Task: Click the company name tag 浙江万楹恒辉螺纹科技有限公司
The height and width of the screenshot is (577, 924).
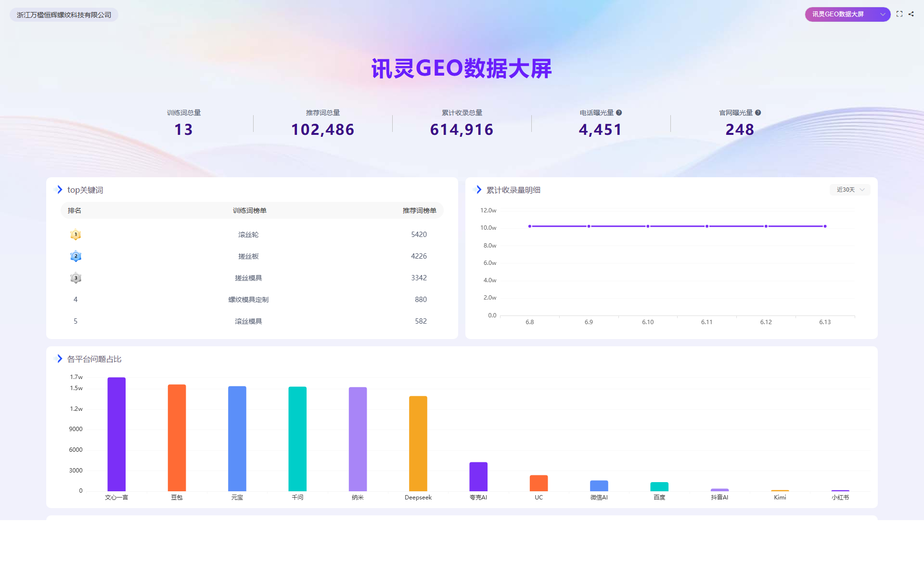Action: coord(64,15)
